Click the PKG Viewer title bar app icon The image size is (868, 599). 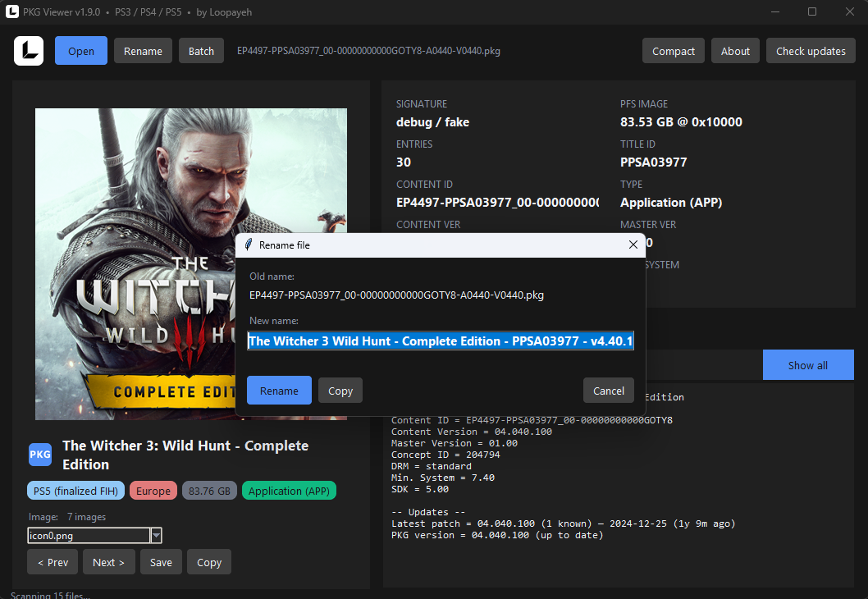11,11
